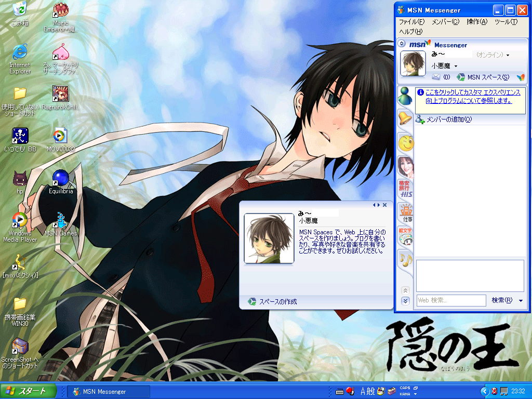The image size is (532, 399).
Task: Select the pink blob shortcut below Magic Emperor
Action: click(61, 52)
